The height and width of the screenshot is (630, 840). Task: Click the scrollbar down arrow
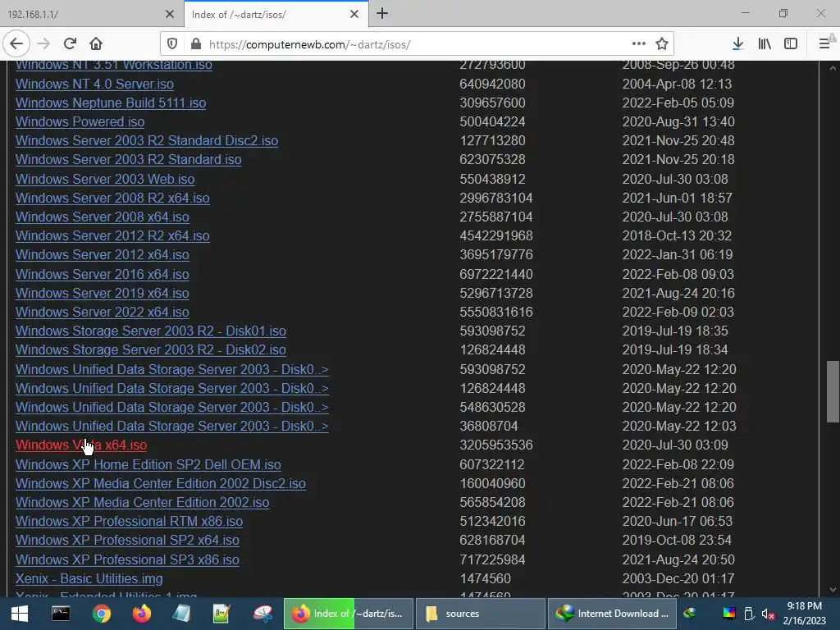pos(833,590)
